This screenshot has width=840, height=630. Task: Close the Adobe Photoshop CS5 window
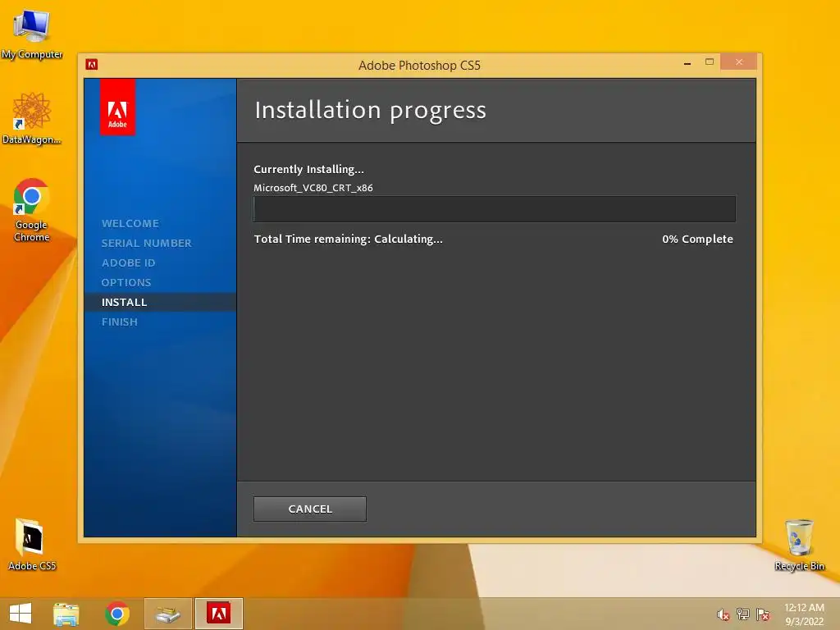point(739,62)
